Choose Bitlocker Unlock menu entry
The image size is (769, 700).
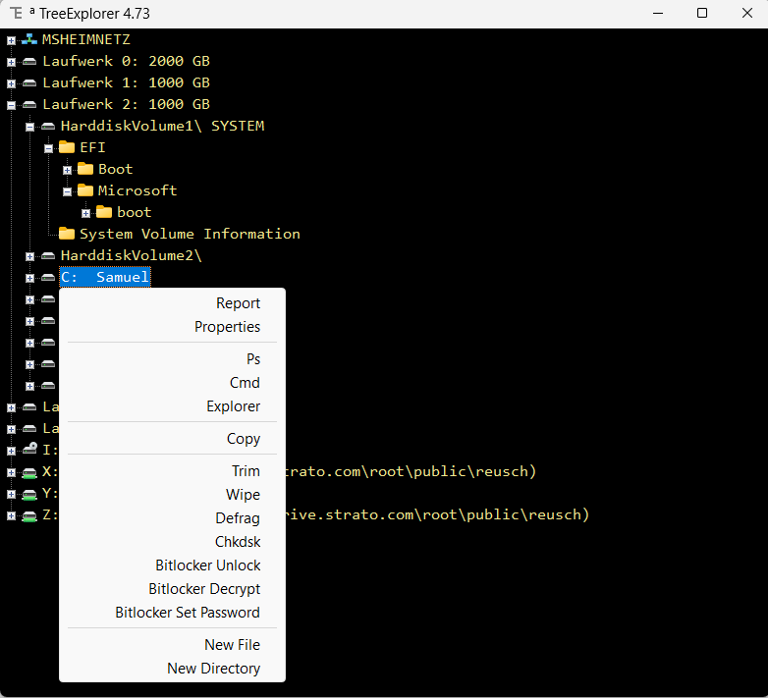(208, 565)
